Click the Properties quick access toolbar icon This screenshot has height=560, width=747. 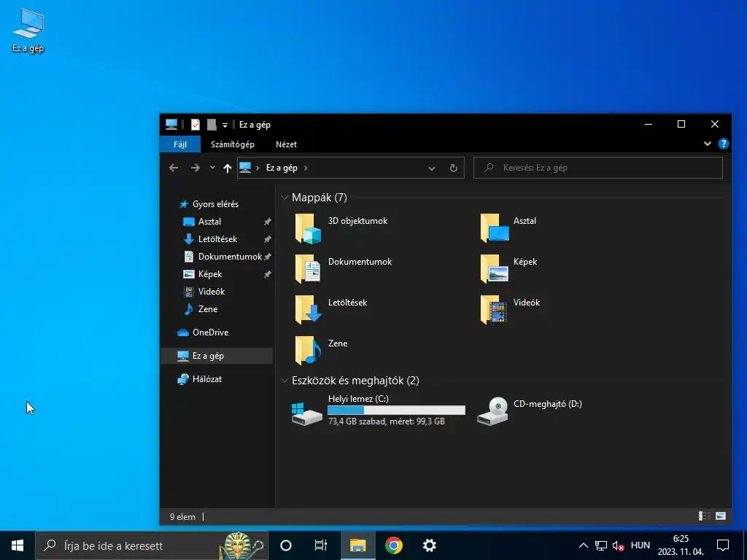pyautogui.click(x=196, y=125)
